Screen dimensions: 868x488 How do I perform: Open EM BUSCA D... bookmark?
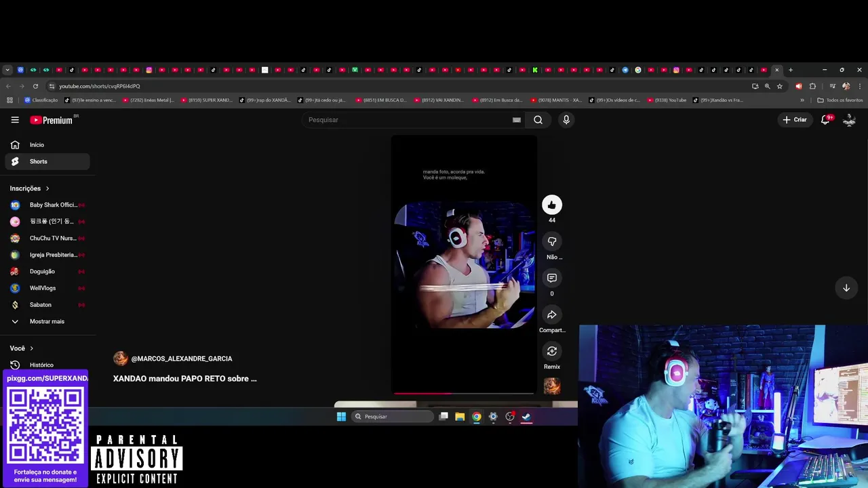point(381,100)
